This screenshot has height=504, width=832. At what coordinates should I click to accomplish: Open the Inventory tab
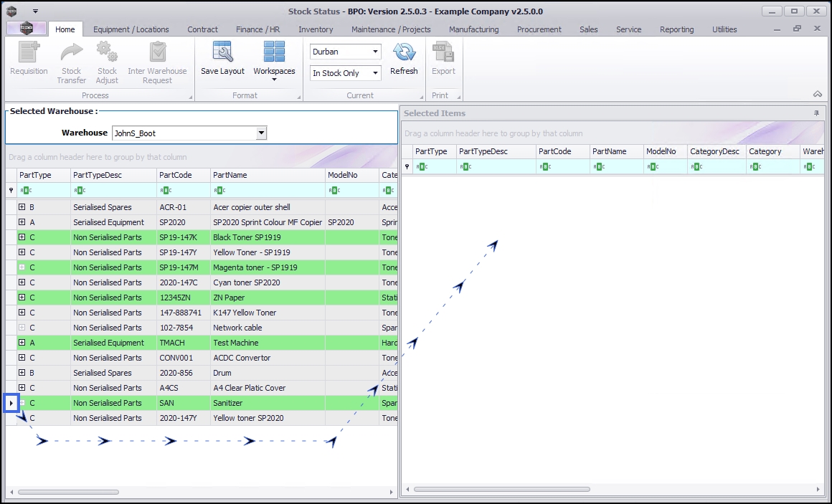pyautogui.click(x=316, y=29)
